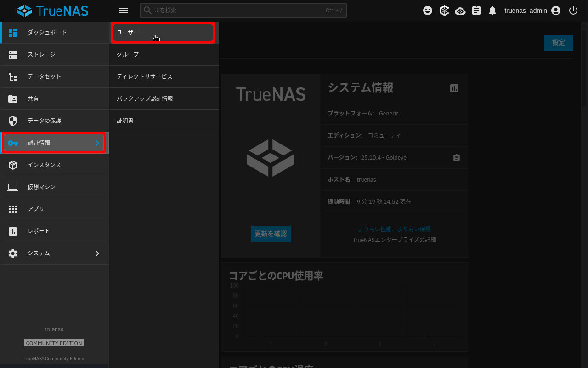Click the Storage drives icon
This screenshot has height=368, width=588.
[x=13, y=54]
